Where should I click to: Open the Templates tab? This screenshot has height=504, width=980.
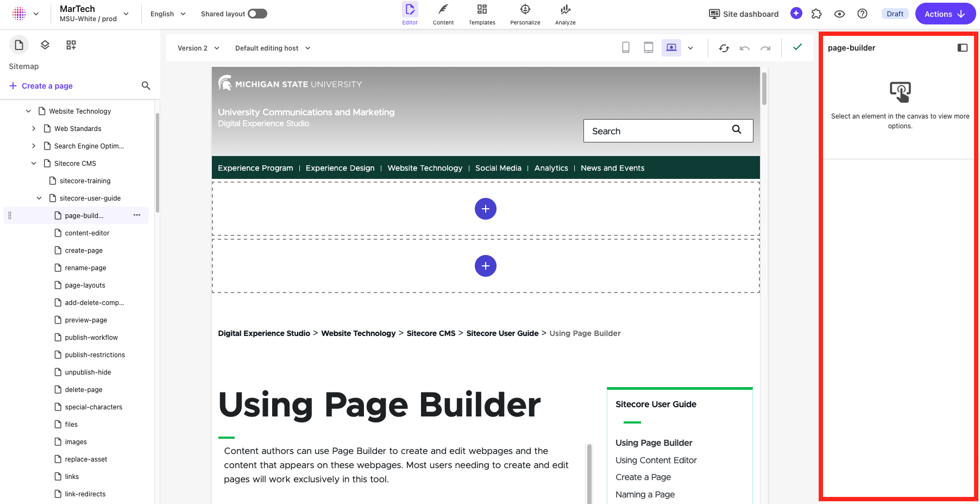[x=482, y=14]
